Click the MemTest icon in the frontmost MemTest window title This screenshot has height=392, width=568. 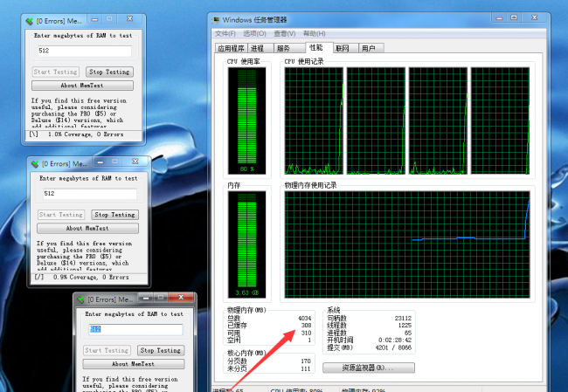point(80,299)
